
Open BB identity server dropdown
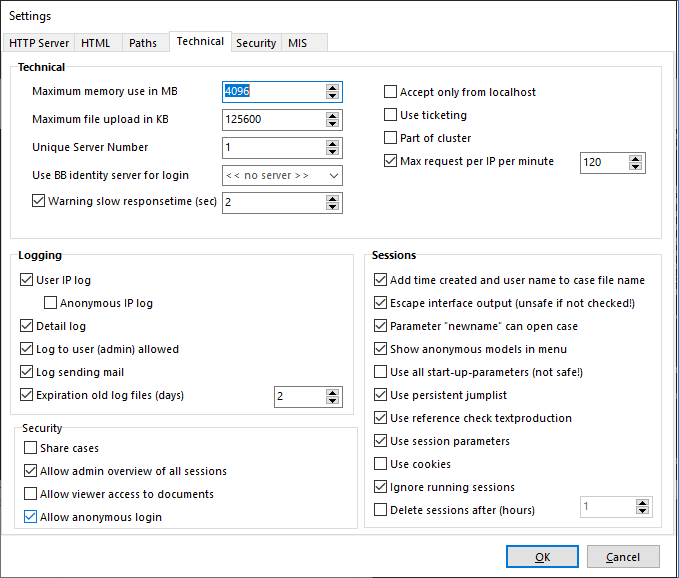[x=282, y=175]
